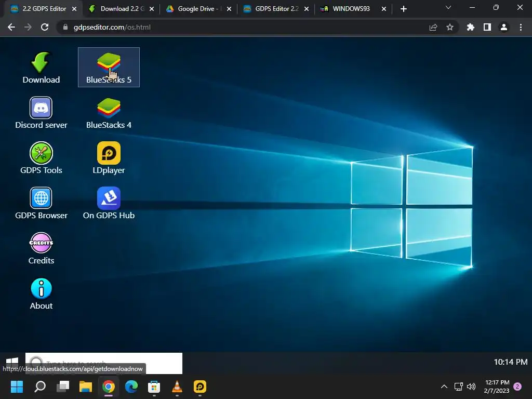
Task: Close the Download 2.2 tab
Action: pos(152,9)
